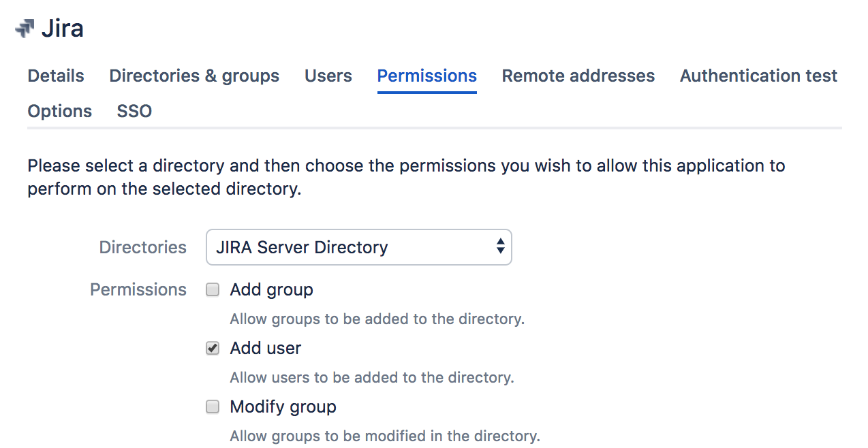Screen dimensions: 868x448
Task: Click the Add group label
Action: [x=272, y=289]
